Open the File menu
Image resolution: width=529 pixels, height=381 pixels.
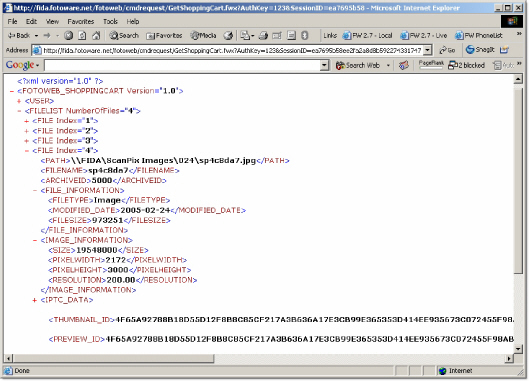(x=12, y=22)
